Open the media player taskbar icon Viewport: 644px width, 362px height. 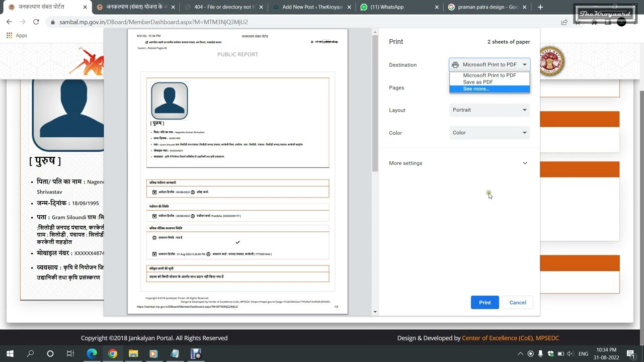[154, 353]
